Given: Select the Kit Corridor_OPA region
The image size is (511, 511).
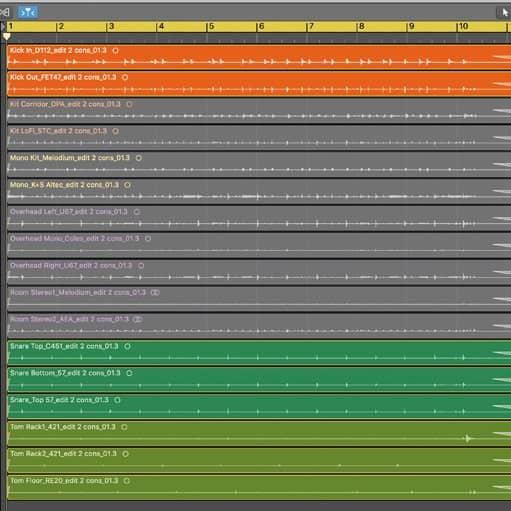Looking at the screenshot, I should pyautogui.click(x=259, y=111).
